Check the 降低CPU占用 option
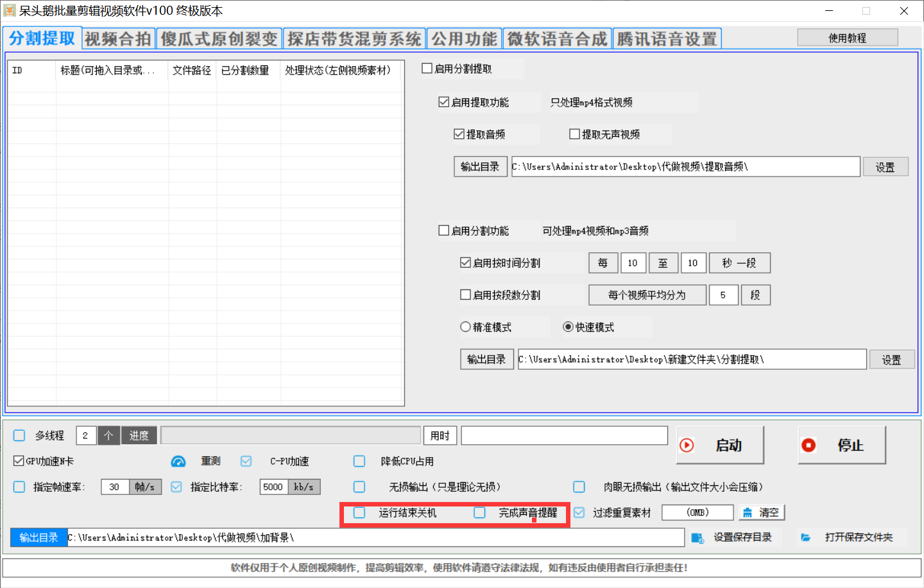Image resolution: width=924 pixels, height=588 pixels. pos(359,462)
